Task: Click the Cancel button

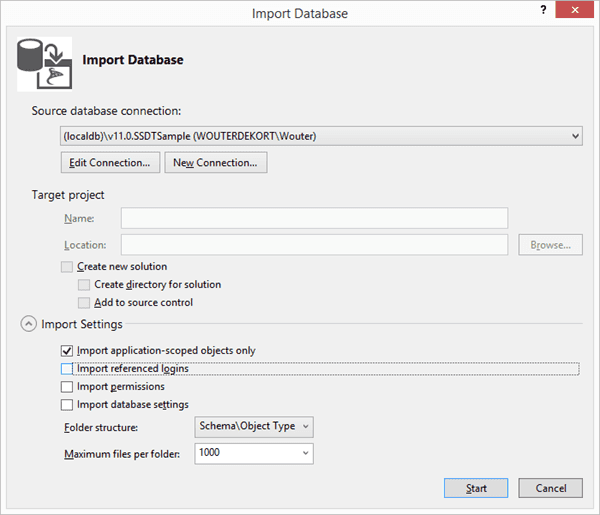Action: [551, 488]
